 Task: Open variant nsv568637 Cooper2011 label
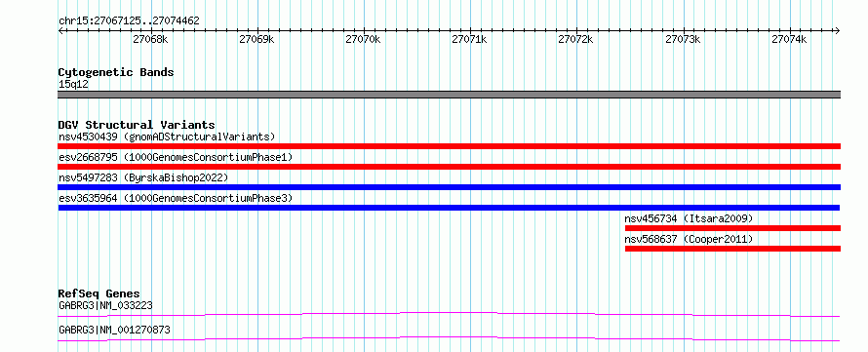pos(689,239)
